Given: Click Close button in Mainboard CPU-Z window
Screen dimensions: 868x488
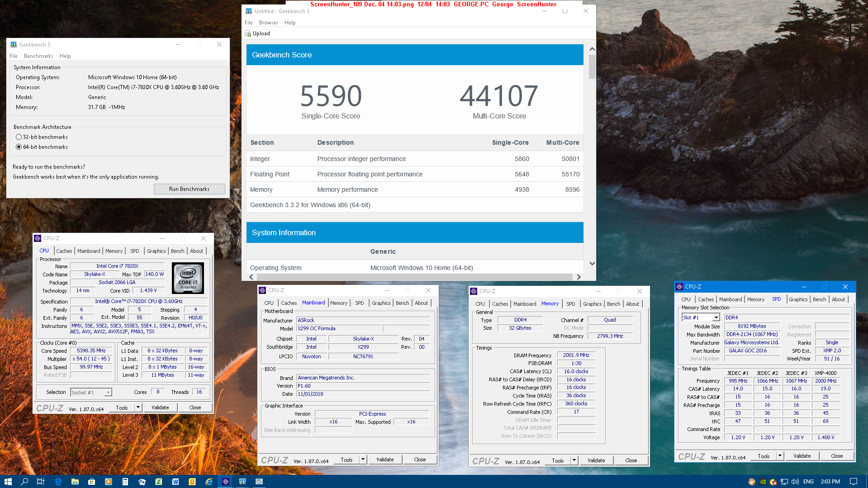Looking at the screenshot, I should (420, 460).
